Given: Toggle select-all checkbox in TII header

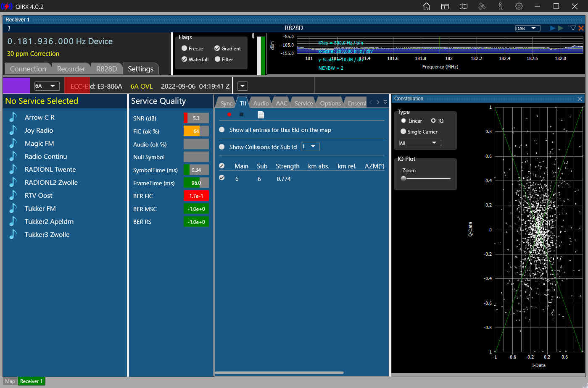Looking at the screenshot, I should [x=222, y=166].
